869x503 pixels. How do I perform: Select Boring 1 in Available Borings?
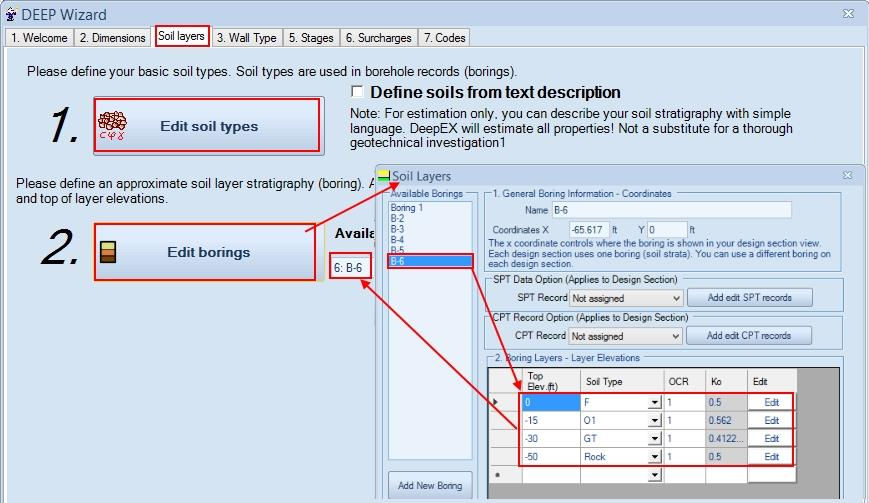click(x=407, y=208)
